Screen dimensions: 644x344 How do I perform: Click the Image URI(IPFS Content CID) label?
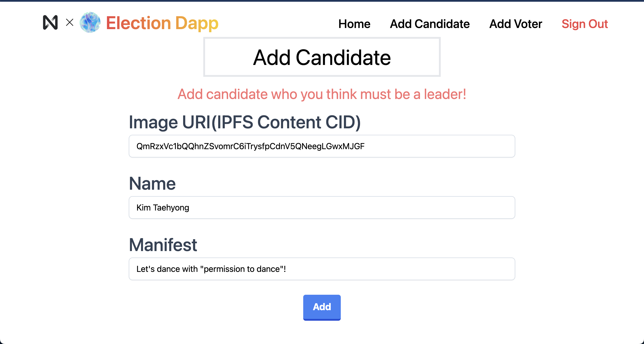pyautogui.click(x=245, y=122)
